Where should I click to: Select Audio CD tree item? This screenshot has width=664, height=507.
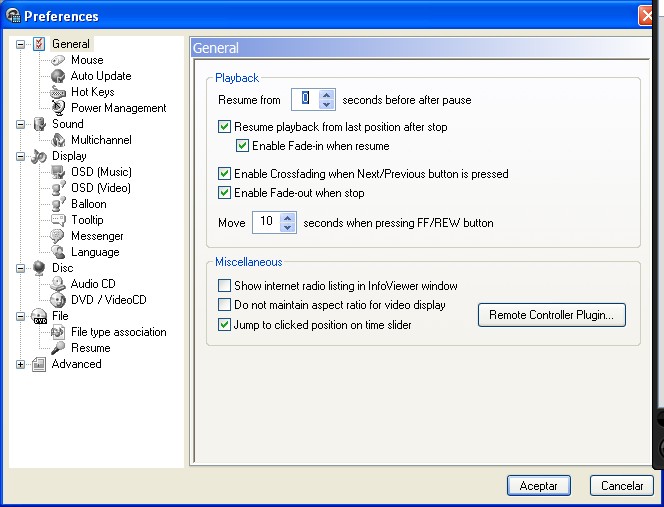(x=93, y=284)
